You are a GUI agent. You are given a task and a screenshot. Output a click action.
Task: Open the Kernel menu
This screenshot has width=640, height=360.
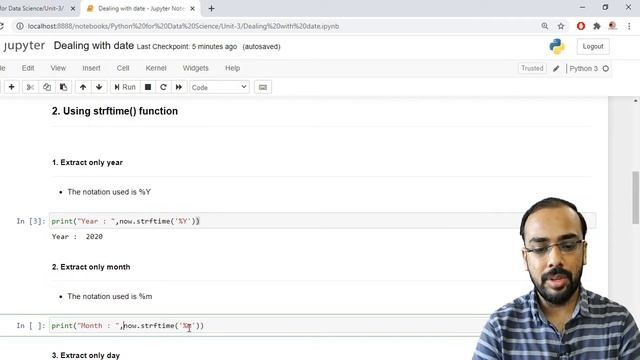pyautogui.click(x=156, y=68)
